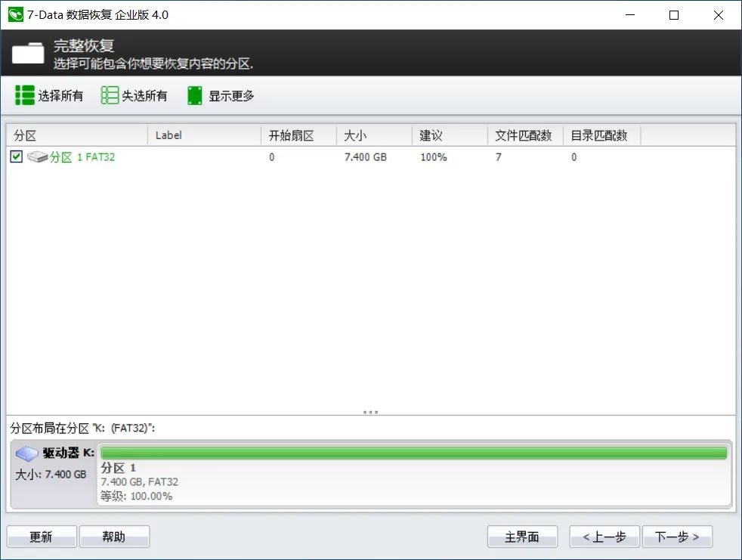This screenshot has width=742, height=560.
Task: Enable the checkbox in the partition list row
Action: (15, 157)
